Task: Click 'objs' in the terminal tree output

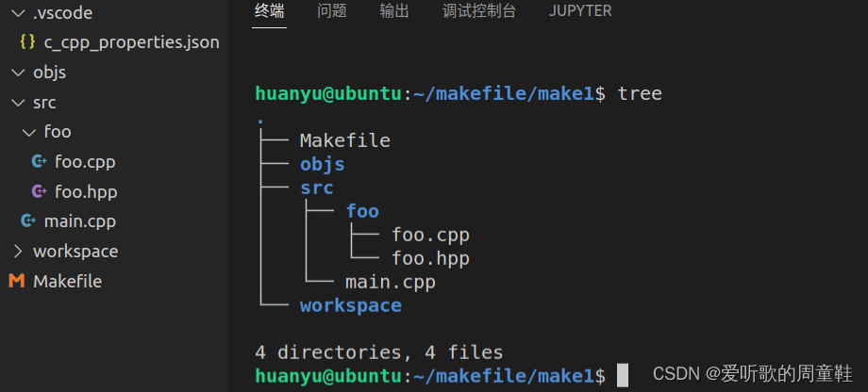Action: (322, 164)
